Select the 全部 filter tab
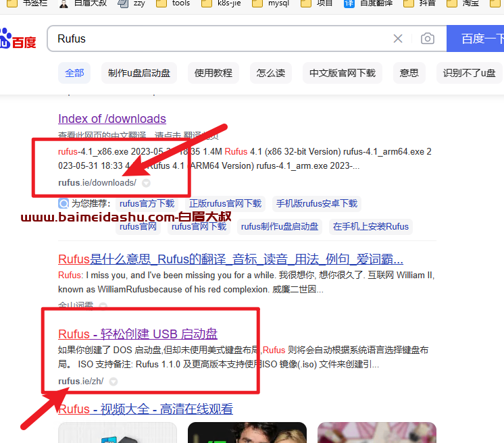 [x=74, y=73]
